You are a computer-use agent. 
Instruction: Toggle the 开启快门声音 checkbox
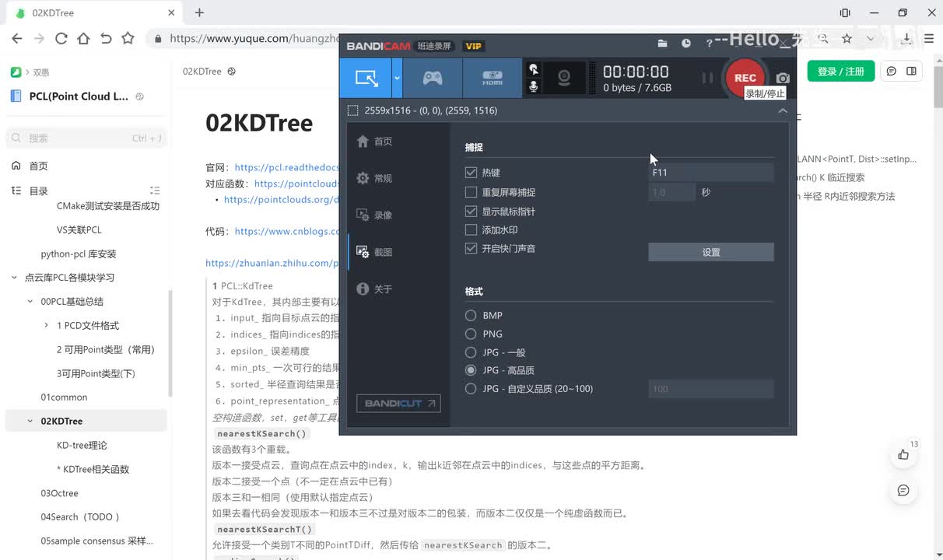tap(471, 249)
